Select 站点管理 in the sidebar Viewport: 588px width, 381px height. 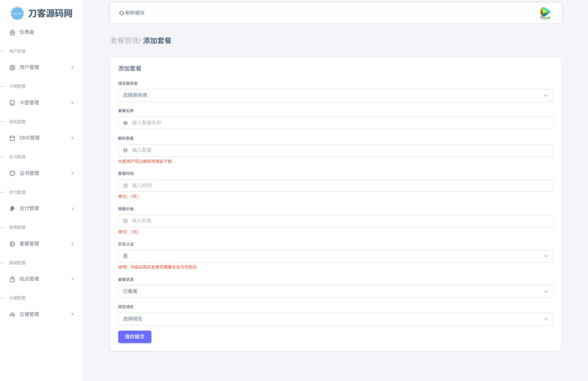(30, 279)
